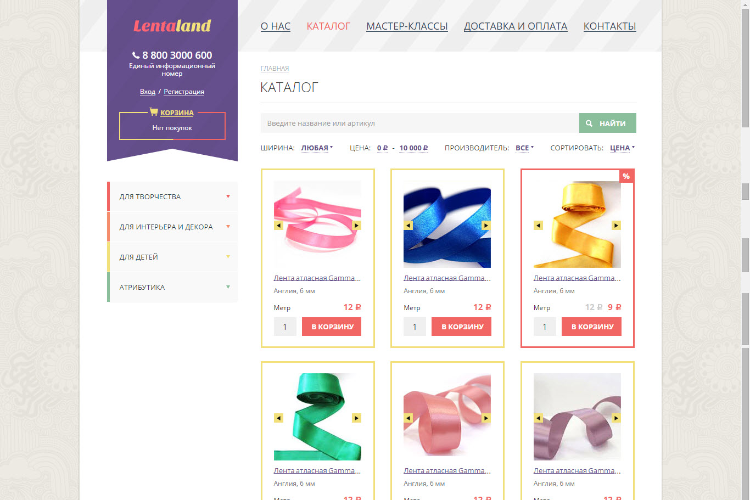Image resolution: width=750 pixels, height=500 pixels.
Task: Expand the Атрибутика sidebar category
Action: (x=172, y=287)
